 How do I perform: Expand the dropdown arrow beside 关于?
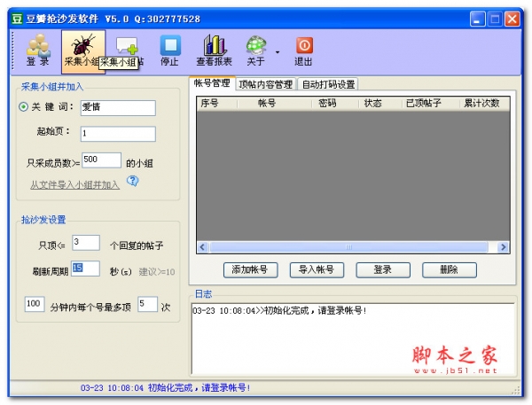point(278,52)
